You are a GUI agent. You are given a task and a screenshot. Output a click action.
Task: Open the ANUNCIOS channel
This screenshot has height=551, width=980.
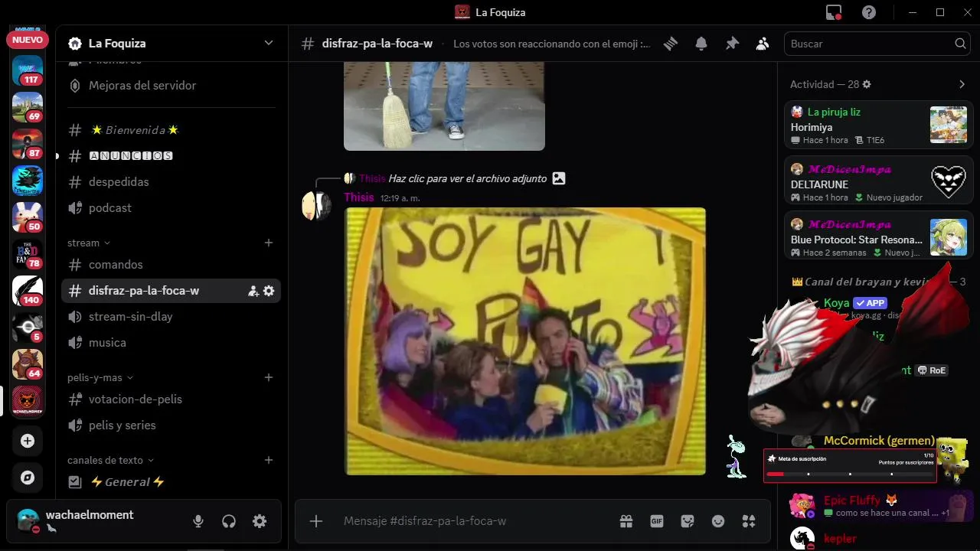171,156
